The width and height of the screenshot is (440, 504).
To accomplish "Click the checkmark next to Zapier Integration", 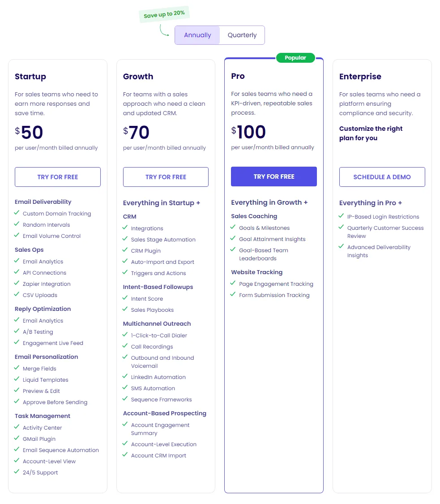I will click(x=17, y=284).
